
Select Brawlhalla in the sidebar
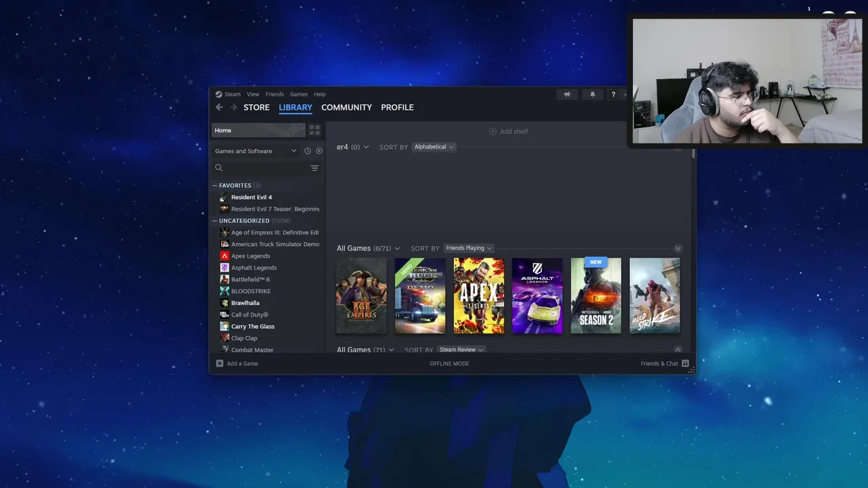coord(245,303)
